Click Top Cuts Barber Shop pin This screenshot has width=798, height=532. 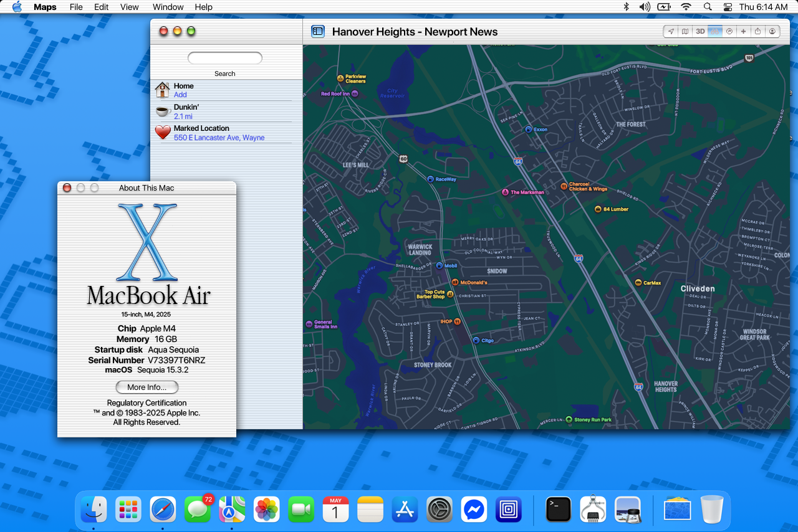click(450, 295)
